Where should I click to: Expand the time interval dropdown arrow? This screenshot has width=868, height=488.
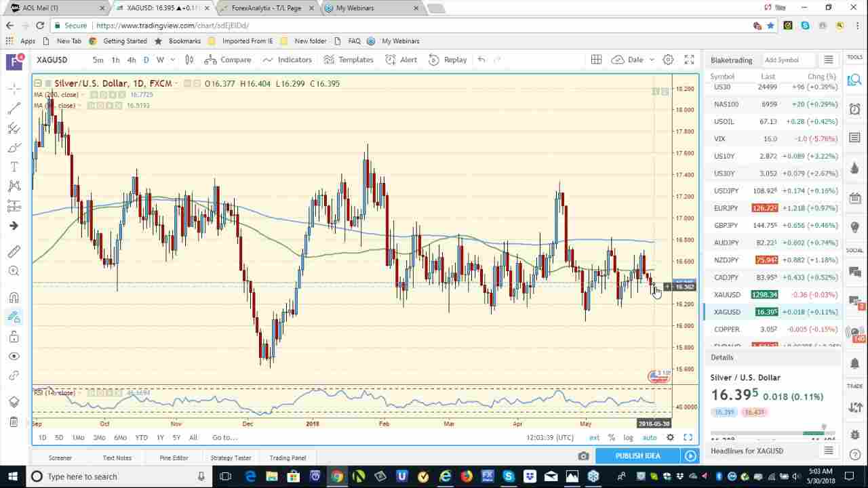[x=172, y=60]
